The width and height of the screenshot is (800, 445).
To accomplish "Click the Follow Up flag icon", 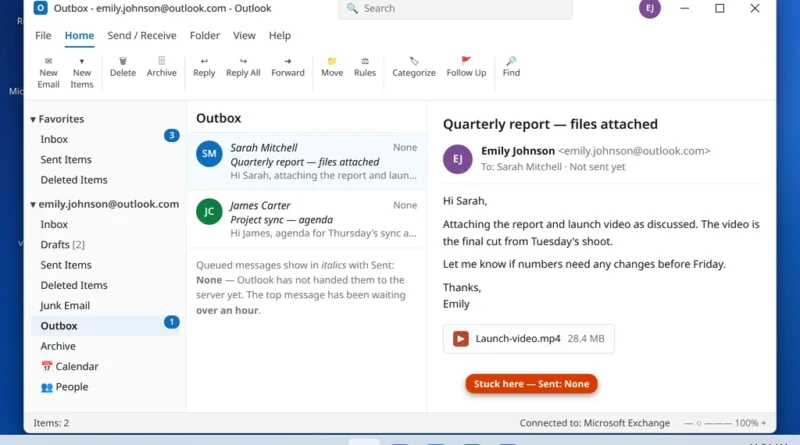I will click(x=466, y=61).
